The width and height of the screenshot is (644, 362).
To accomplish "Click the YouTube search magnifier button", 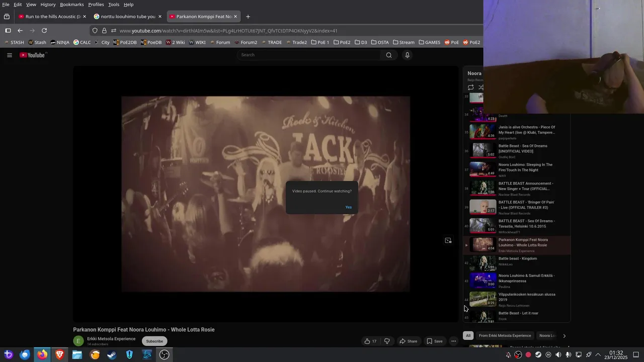I will point(389,55).
